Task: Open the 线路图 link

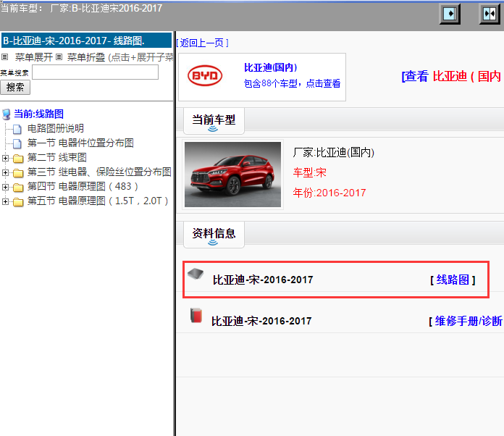Action: 453,280
